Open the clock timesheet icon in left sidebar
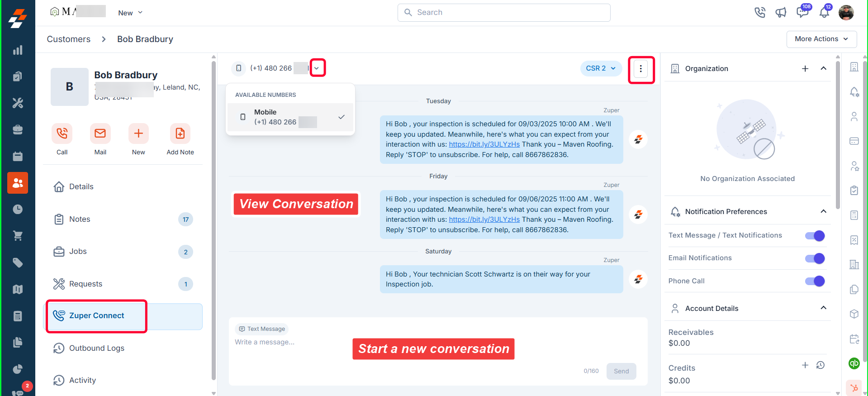868x396 pixels. click(x=18, y=209)
